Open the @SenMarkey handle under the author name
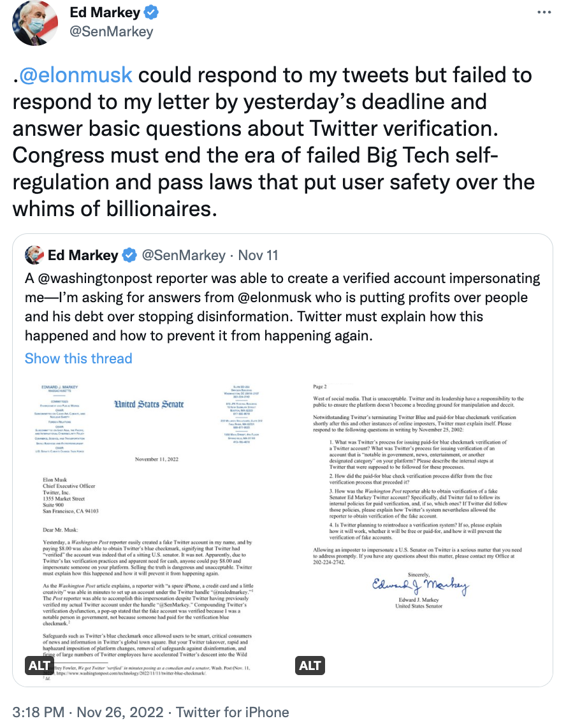The image size is (566, 728). pos(112,32)
